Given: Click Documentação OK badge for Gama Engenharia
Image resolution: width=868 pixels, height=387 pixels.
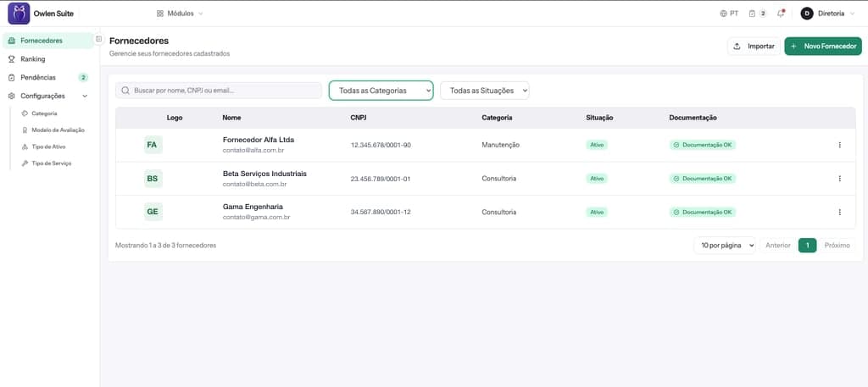Looking at the screenshot, I should tap(703, 212).
